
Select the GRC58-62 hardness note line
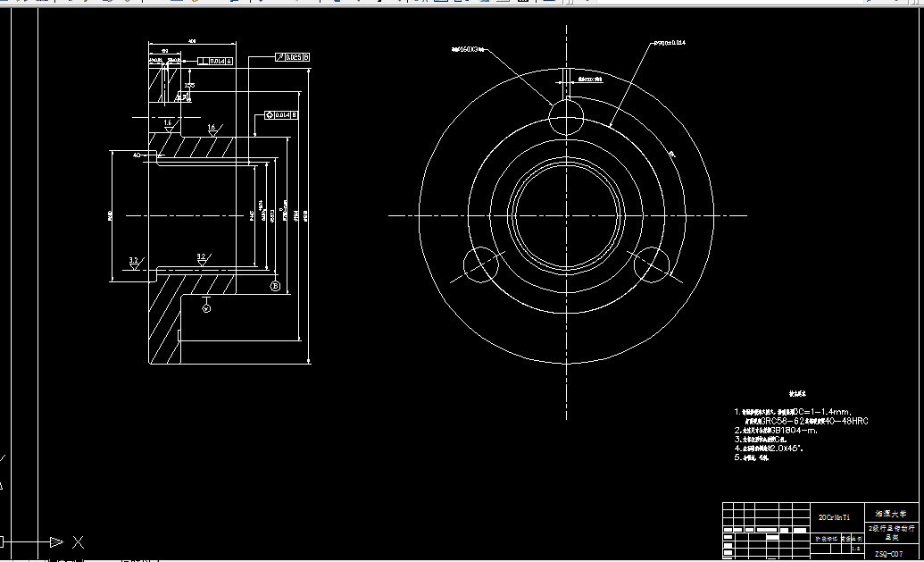pyautogui.click(x=806, y=421)
